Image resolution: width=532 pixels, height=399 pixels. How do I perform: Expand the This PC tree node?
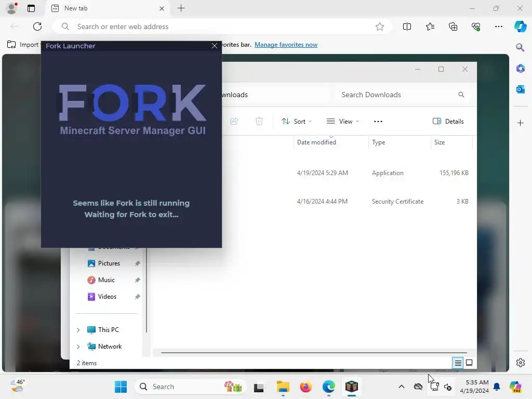pos(78,330)
